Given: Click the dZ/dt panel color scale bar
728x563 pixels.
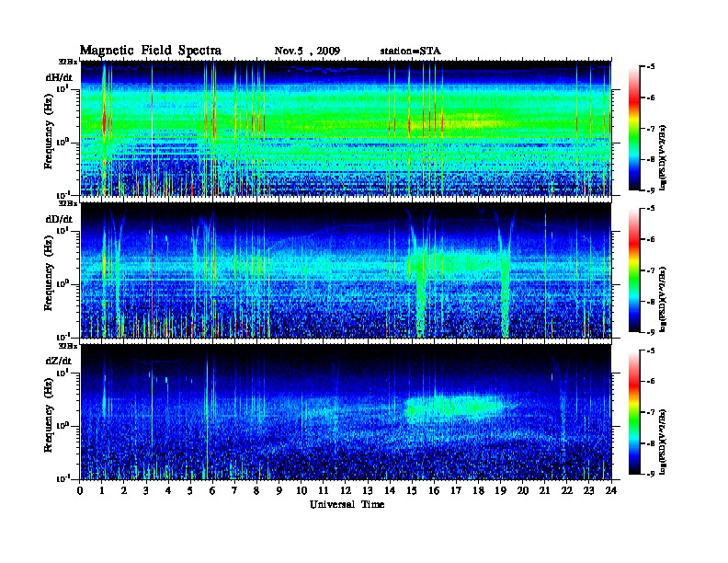Looking at the screenshot, I should tap(634, 412).
